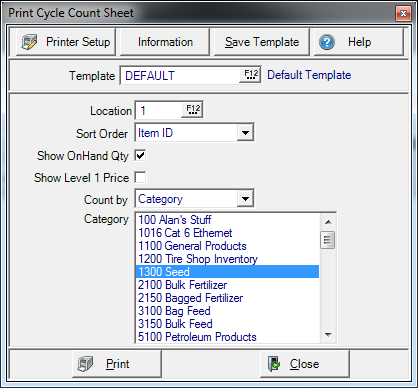Image resolution: width=419 pixels, height=389 pixels.
Task: Select category 100 Alan's Stuff
Action: (x=228, y=220)
